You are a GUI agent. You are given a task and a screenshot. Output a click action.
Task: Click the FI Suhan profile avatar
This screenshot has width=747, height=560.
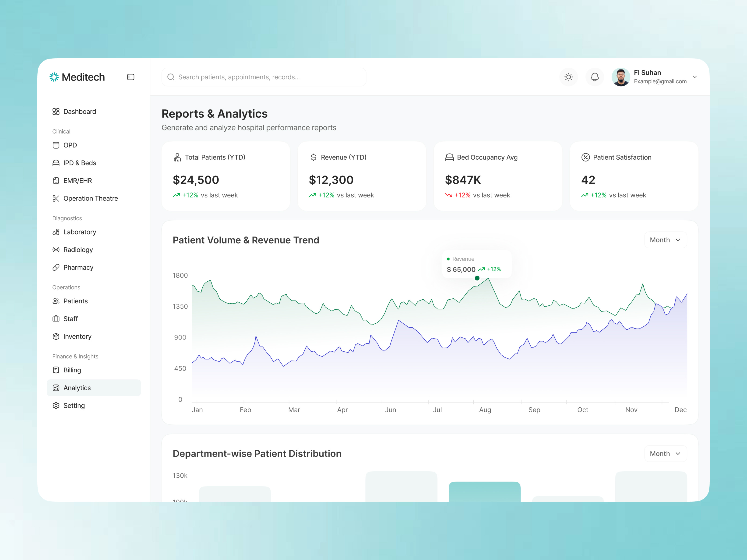point(621,77)
